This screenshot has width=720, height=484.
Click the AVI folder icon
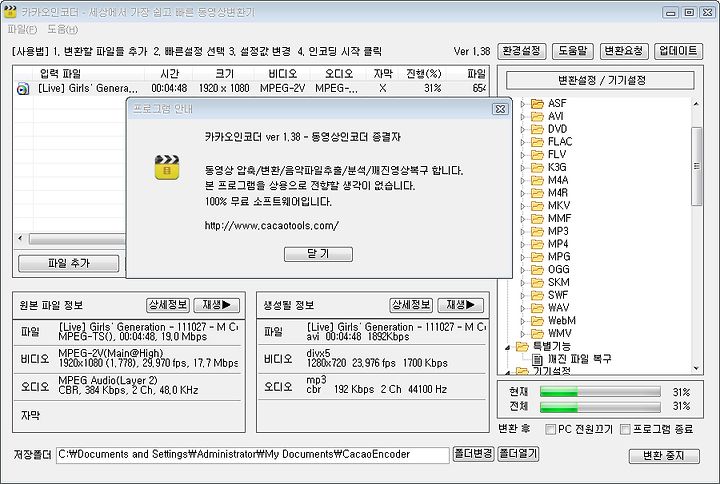[537, 116]
